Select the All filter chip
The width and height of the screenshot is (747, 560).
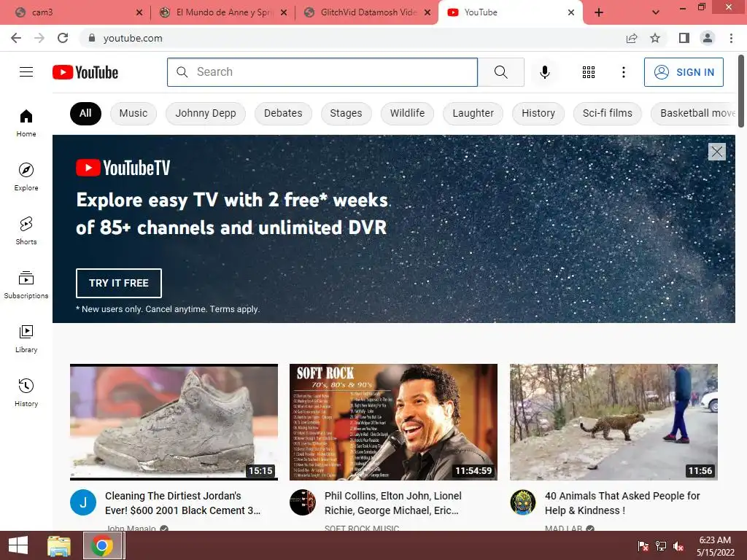[85, 113]
